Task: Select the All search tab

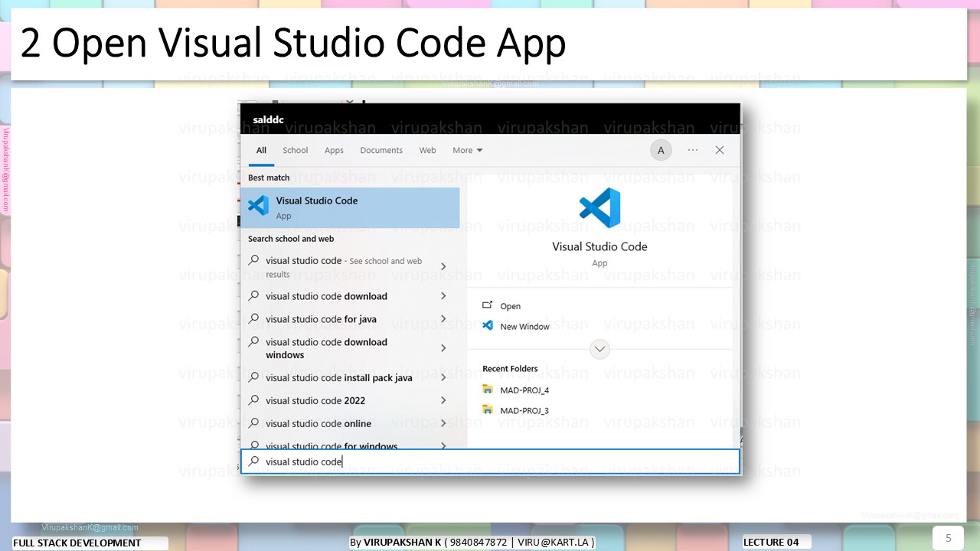Action: tap(261, 151)
